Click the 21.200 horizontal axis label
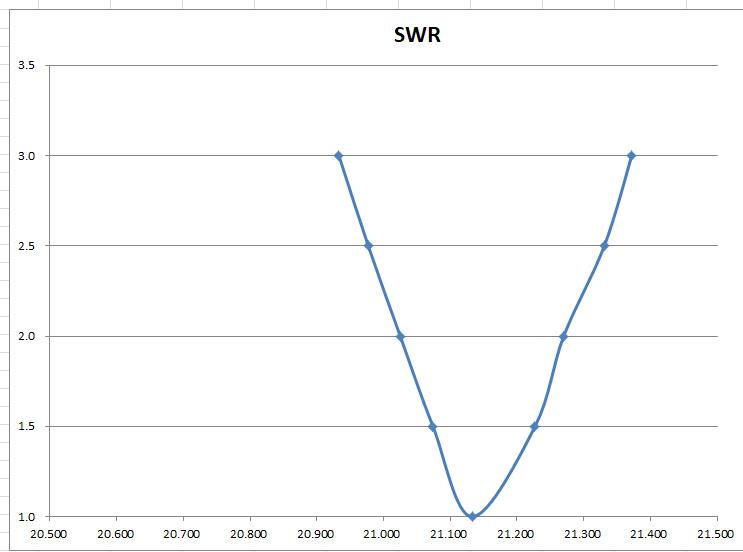This screenshot has width=743, height=552. pos(517,535)
